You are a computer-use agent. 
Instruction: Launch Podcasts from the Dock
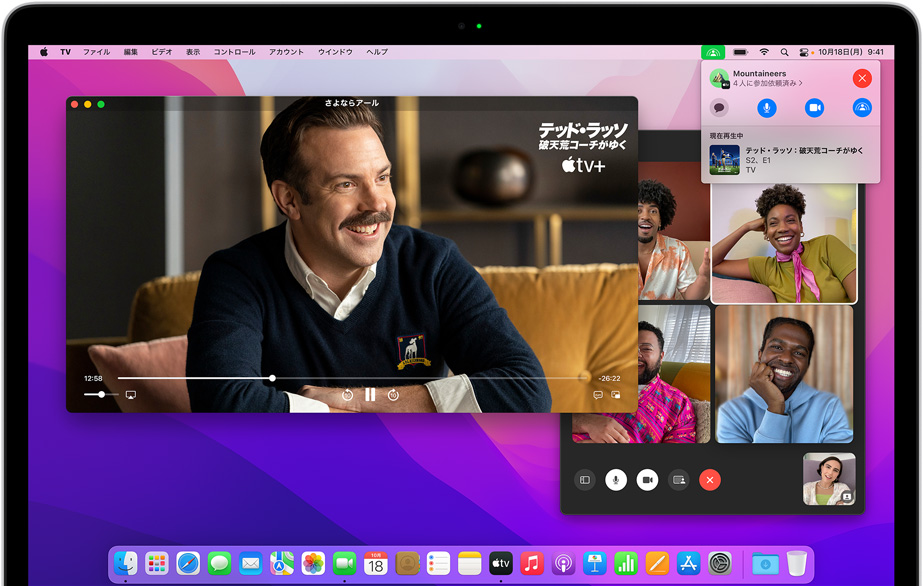(565, 563)
